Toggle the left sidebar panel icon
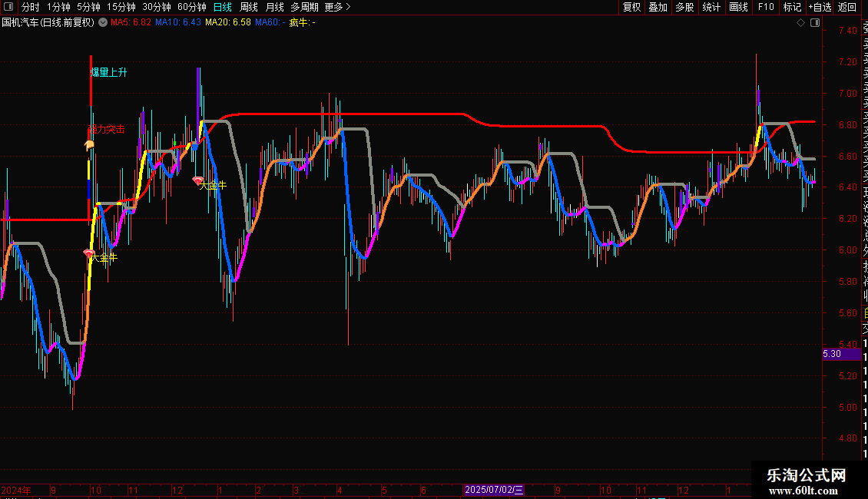 pos(8,7)
